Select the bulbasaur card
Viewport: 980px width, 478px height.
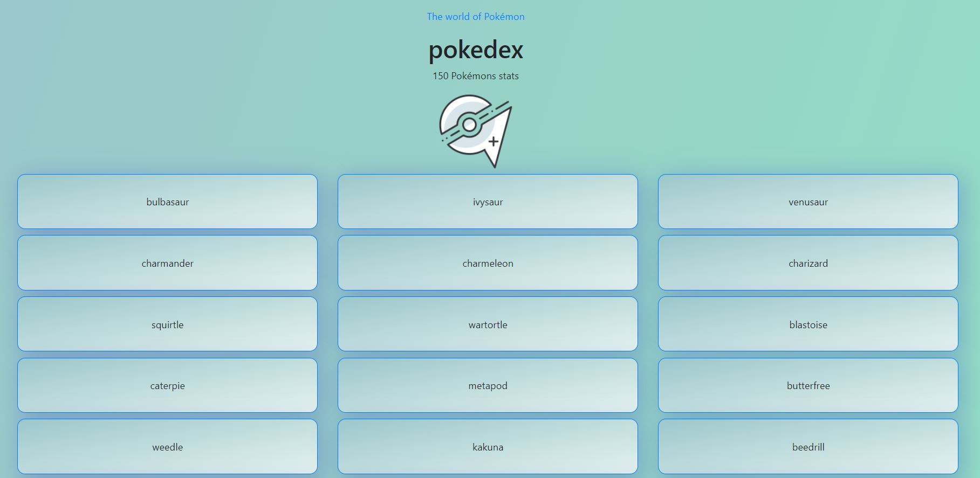tap(167, 202)
